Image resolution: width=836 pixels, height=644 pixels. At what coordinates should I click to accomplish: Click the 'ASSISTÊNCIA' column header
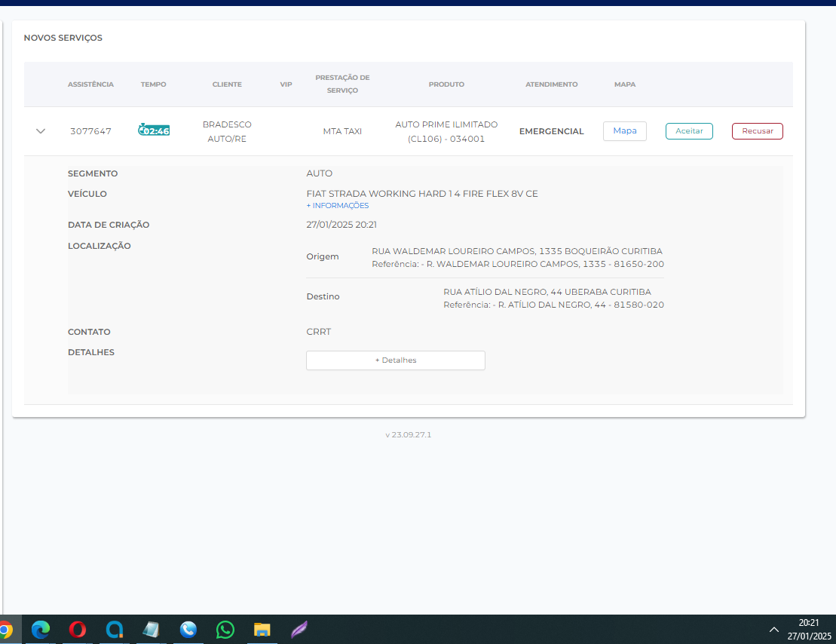click(90, 84)
